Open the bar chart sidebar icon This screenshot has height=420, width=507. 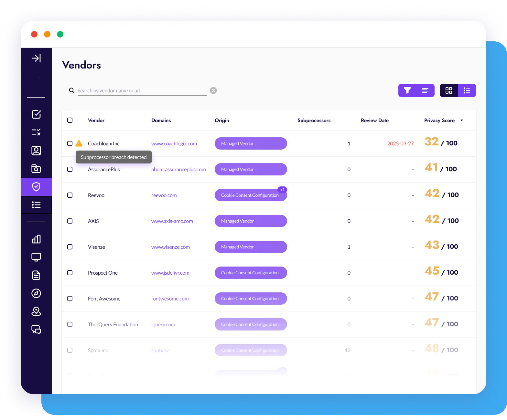36,239
